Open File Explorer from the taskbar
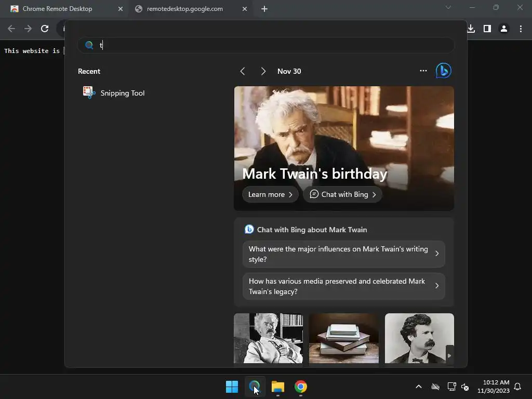 click(277, 387)
